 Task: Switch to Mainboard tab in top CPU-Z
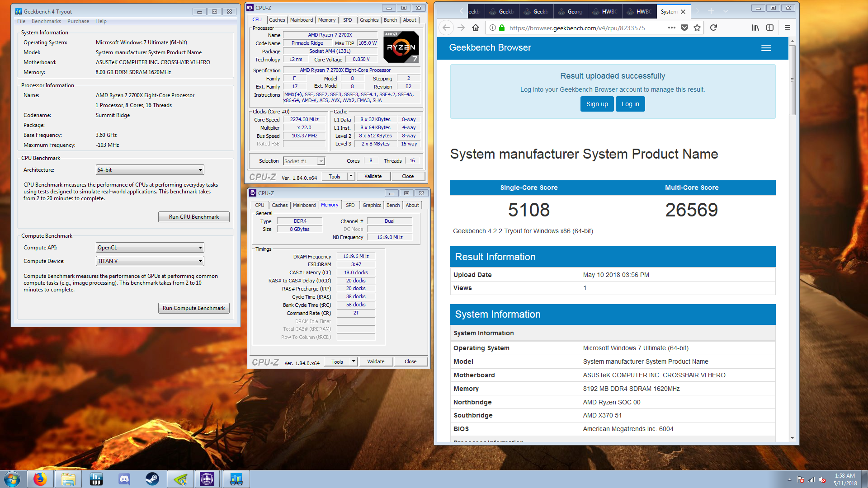pyautogui.click(x=302, y=20)
